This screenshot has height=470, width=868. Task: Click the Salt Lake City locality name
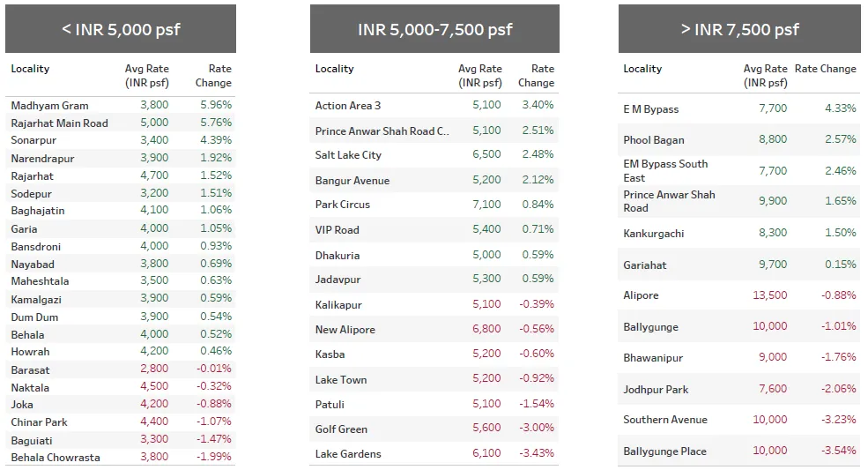[x=348, y=155]
